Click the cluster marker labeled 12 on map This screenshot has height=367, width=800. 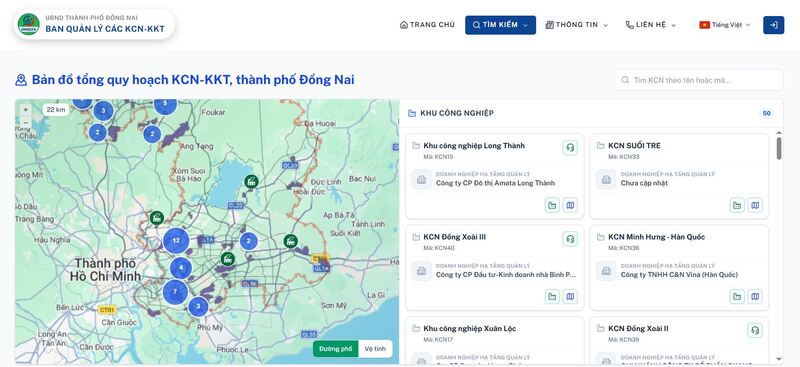click(x=176, y=240)
